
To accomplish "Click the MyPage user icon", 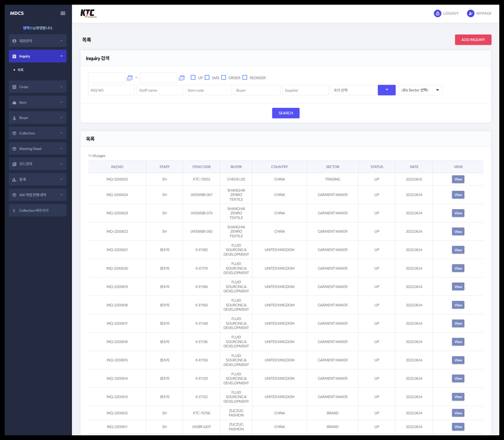I will 471,13.
